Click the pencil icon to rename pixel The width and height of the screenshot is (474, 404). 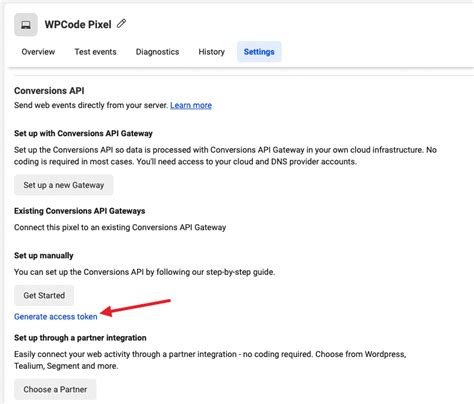click(x=121, y=24)
